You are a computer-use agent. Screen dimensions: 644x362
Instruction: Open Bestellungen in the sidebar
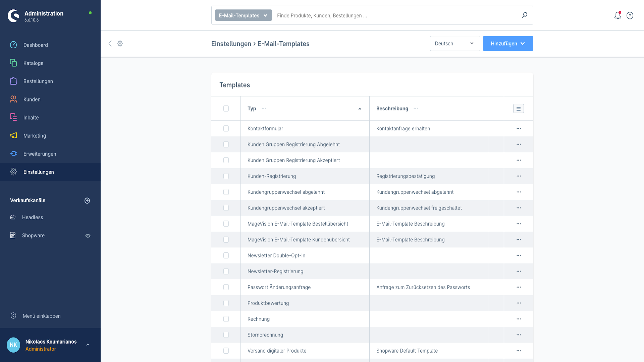38,81
